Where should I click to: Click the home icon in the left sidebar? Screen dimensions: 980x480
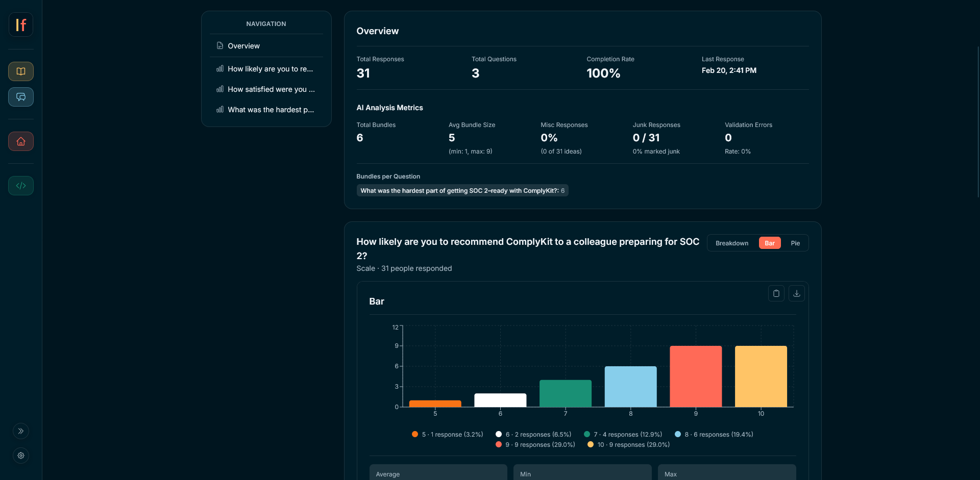point(21,141)
